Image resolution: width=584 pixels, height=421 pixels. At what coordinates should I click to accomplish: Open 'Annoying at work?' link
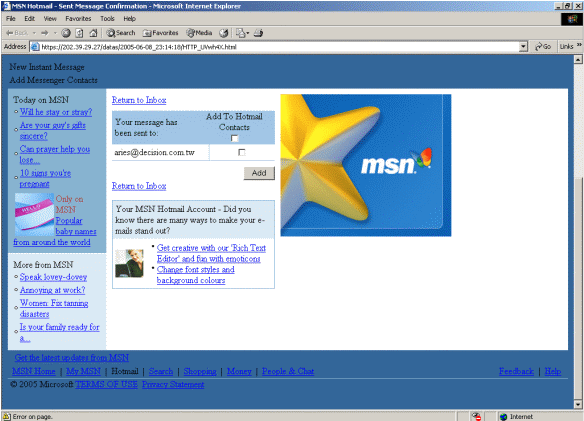click(x=53, y=290)
